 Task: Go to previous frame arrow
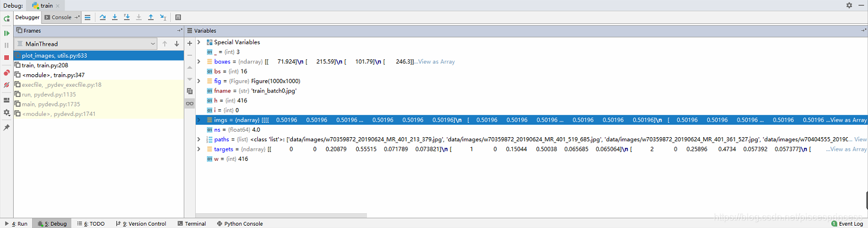click(x=165, y=43)
